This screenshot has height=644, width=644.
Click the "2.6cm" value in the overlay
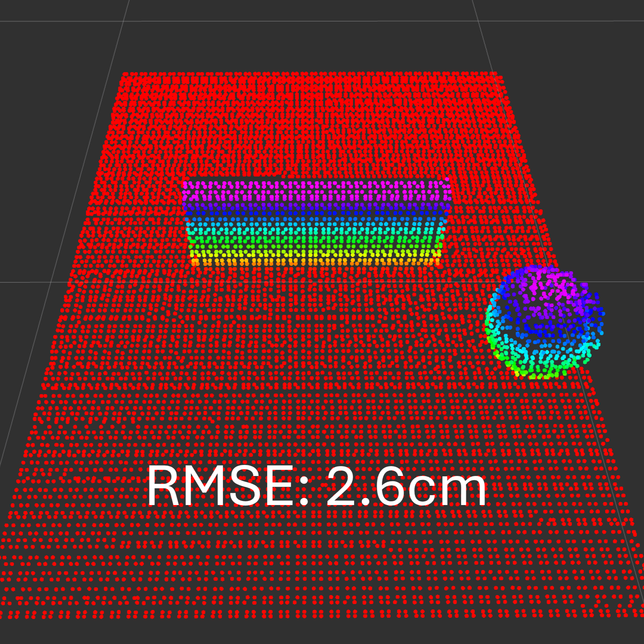[x=407, y=487]
